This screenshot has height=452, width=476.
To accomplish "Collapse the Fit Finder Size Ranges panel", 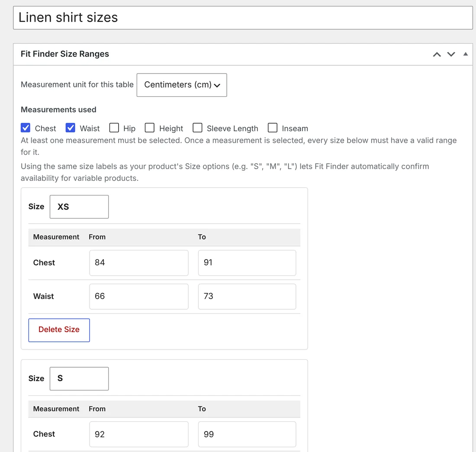I will tap(465, 54).
